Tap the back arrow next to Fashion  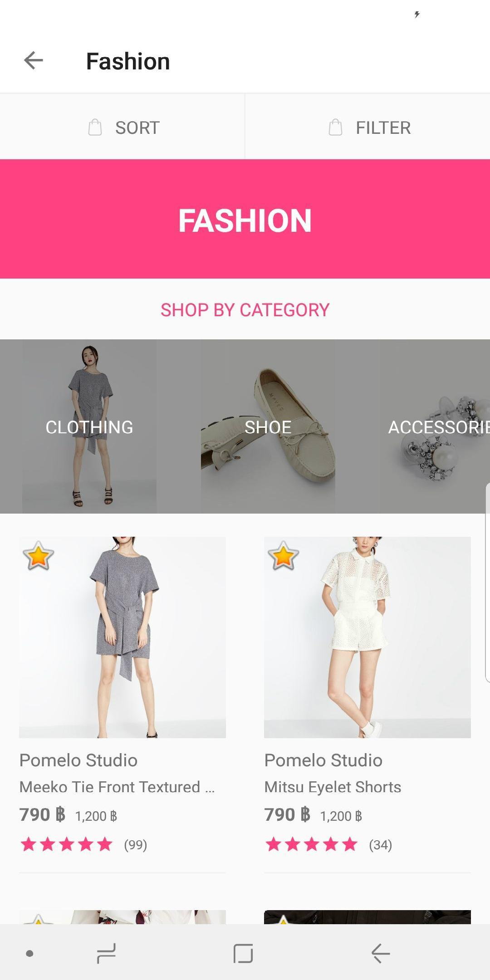[34, 60]
